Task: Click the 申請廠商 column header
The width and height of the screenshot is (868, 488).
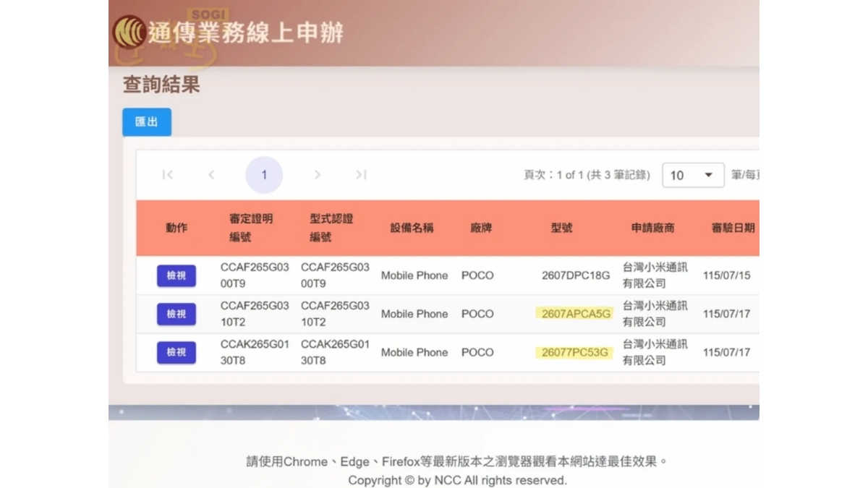Action: (652, 228)
